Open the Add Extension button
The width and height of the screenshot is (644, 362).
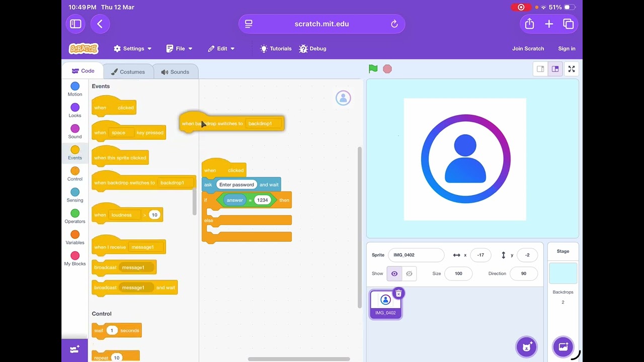(74, 350)
